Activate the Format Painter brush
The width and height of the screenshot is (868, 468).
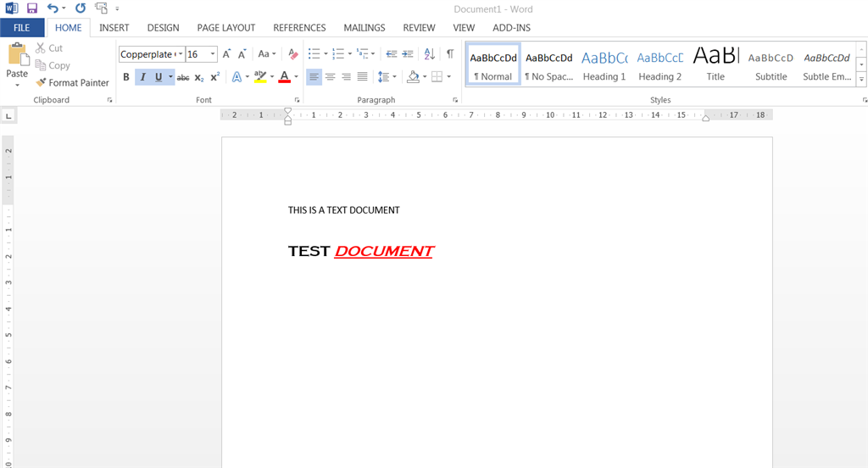pyautogui.click(x=73, y=82)
